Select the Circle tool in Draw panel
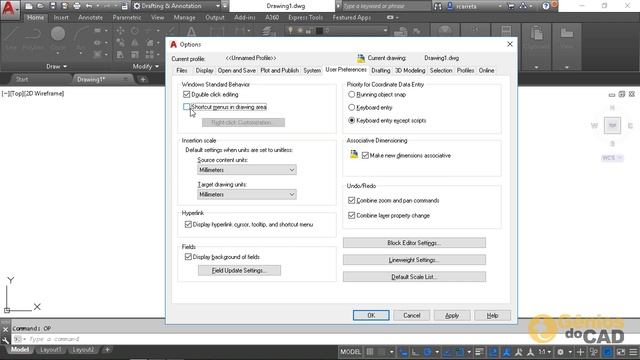 tap(58, 34)
